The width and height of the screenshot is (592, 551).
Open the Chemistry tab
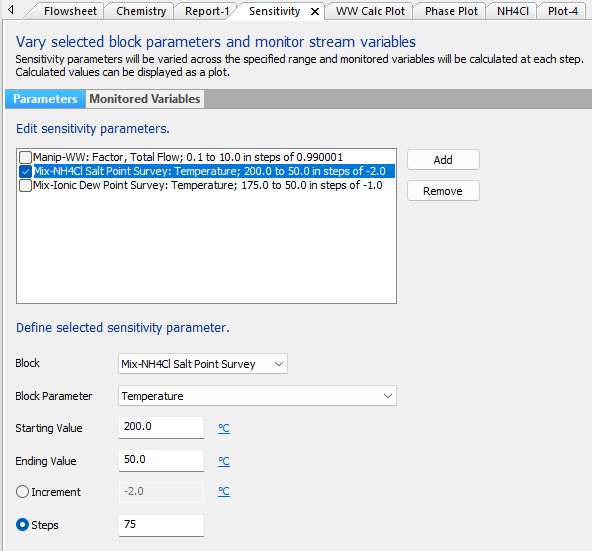coord(141,11)
